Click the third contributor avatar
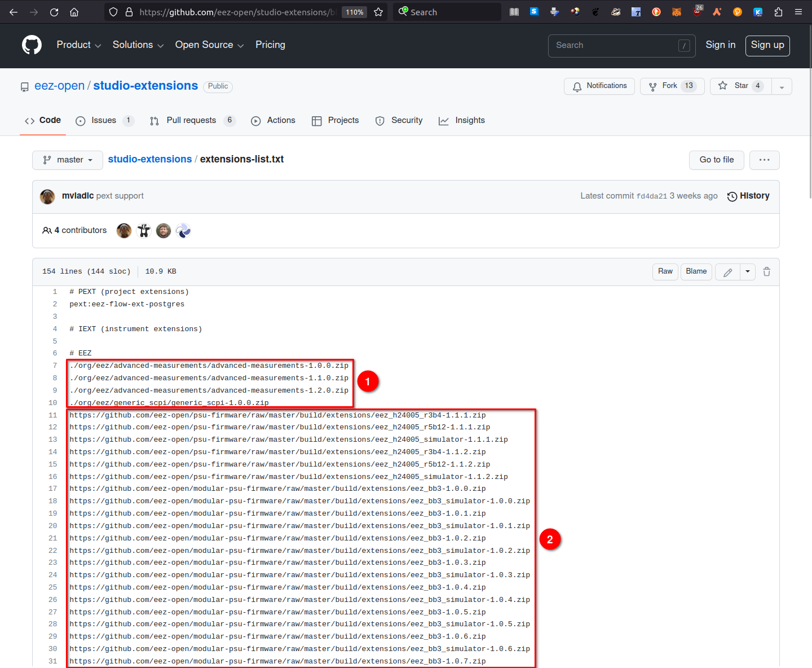This screenshot has height=668, width=812. pyautogui.click(x=164, y=231)
